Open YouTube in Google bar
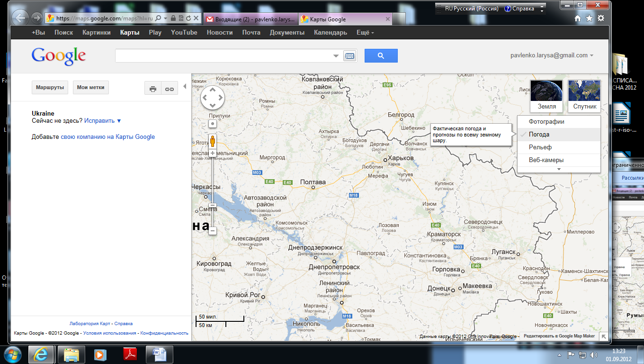The height and width of the screenshot is (364, 644). pos(184,33)
